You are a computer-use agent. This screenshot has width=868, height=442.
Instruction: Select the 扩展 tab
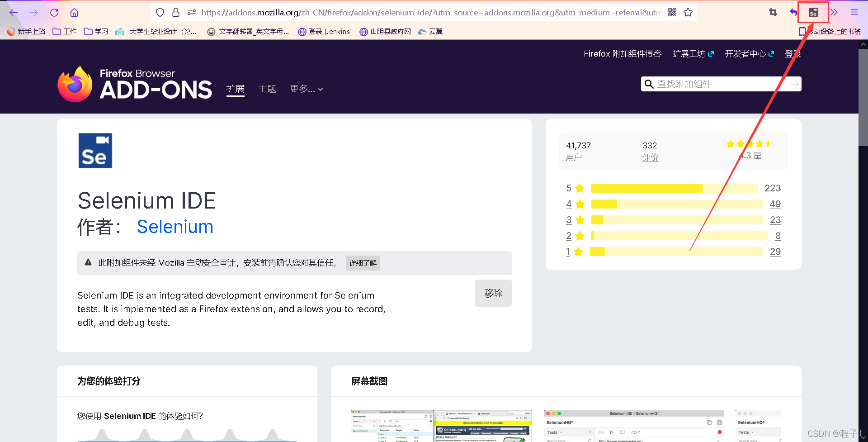235,89
